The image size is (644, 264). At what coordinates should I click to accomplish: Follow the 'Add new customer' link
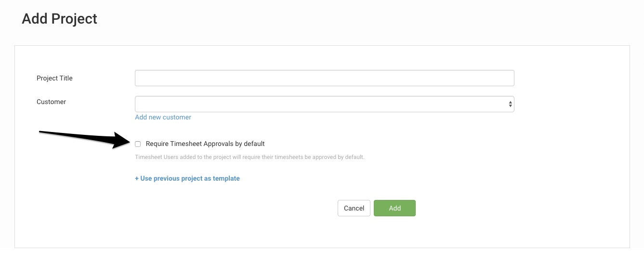point(163,117)
